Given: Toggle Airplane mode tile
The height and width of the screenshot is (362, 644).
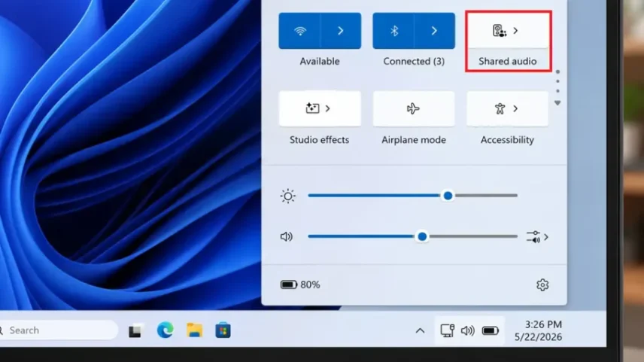Looking at the screenshot, I should [x=414, y=108].
